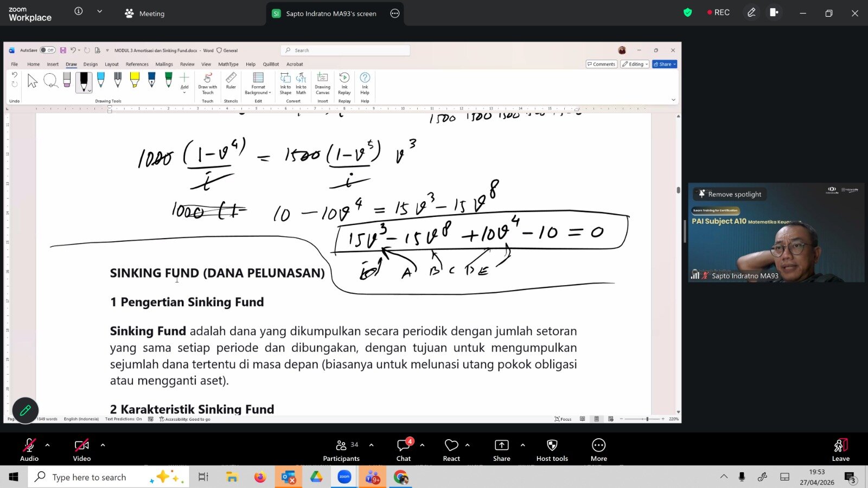Click the Zoom Share screen button
Viewport: 868px width, 488px height.
click(502, 450)
